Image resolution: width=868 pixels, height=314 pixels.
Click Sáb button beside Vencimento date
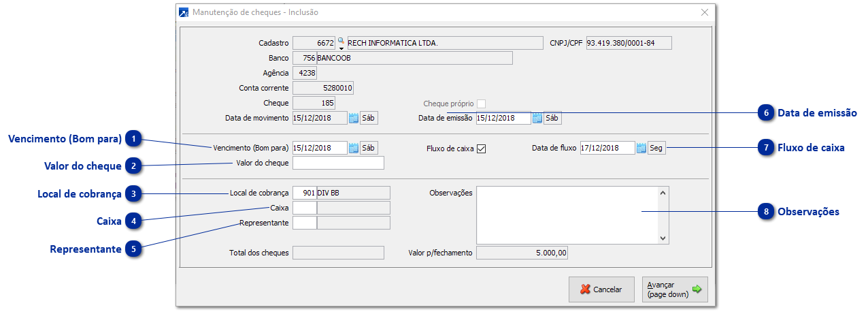(369, 148)
